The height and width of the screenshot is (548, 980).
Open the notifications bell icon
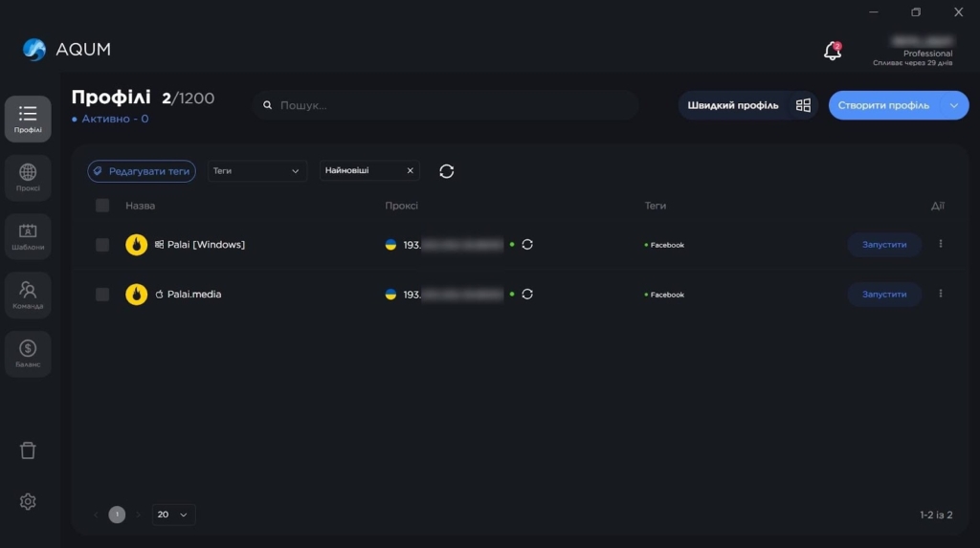pyautogui.click(x=833, y=52)
